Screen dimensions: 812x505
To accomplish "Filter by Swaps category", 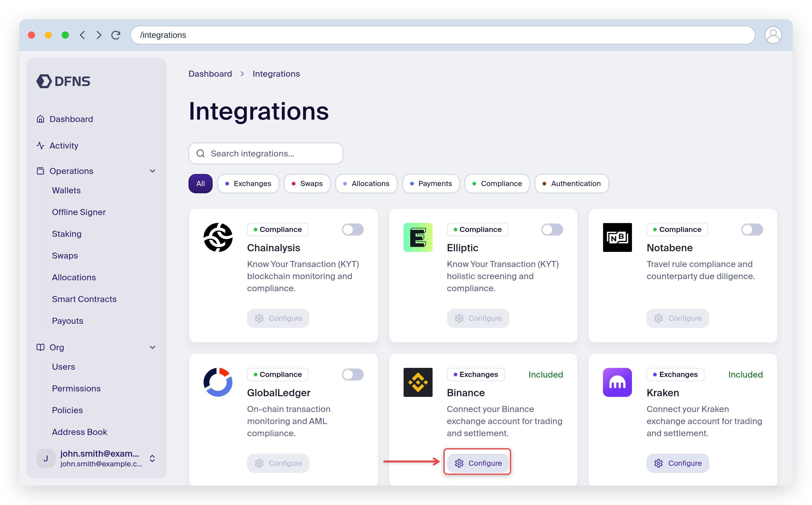I will 307,184.
